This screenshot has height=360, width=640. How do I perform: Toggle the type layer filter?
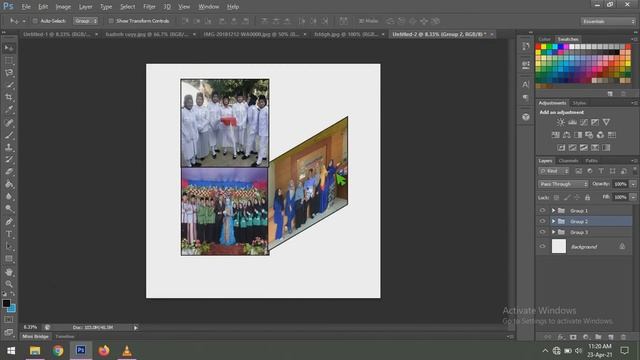(601, 171)
